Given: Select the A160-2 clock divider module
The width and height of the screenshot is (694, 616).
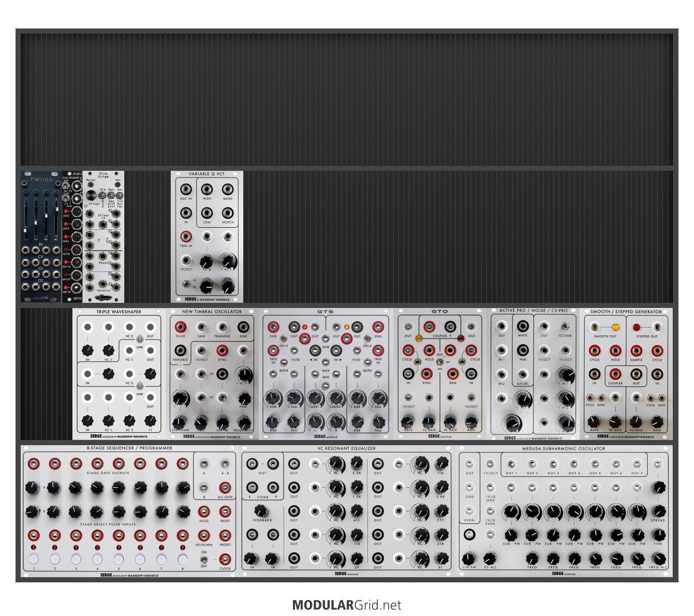Looking at the screenshot, I should (x=72, y=237).
